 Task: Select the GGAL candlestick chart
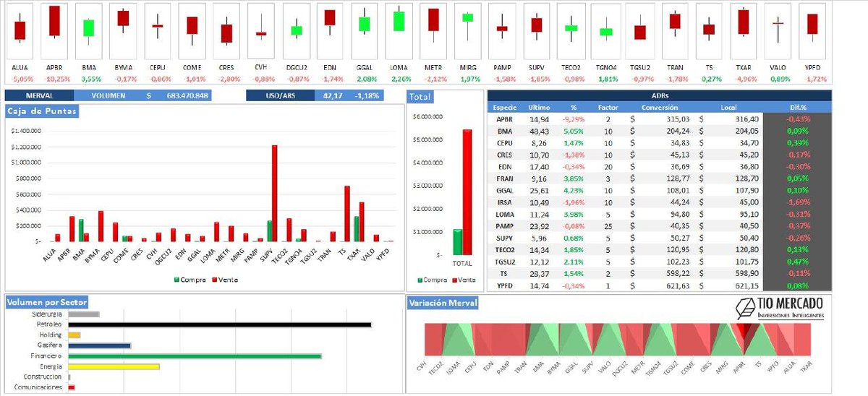364,31
